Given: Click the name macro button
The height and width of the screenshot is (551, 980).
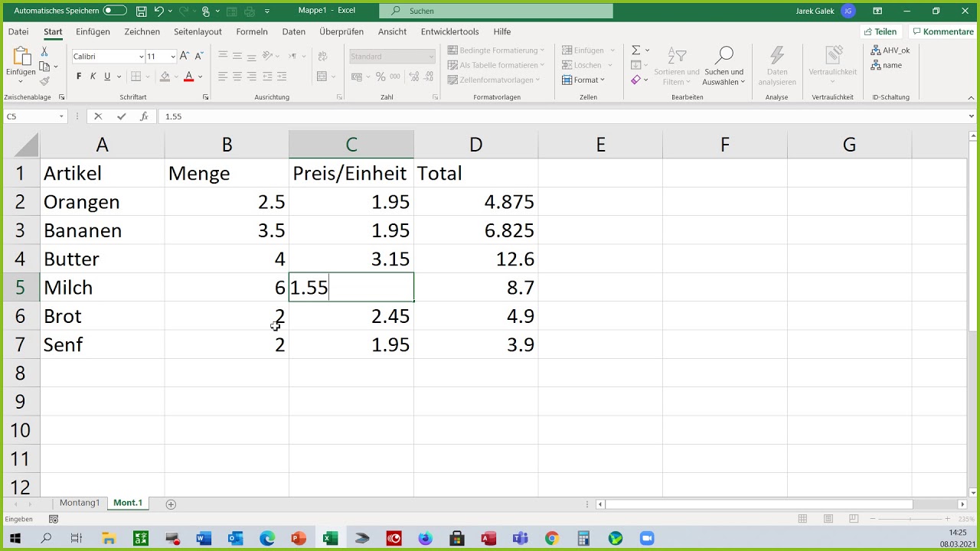Looking at the screenshot, I should coord(887,65).
